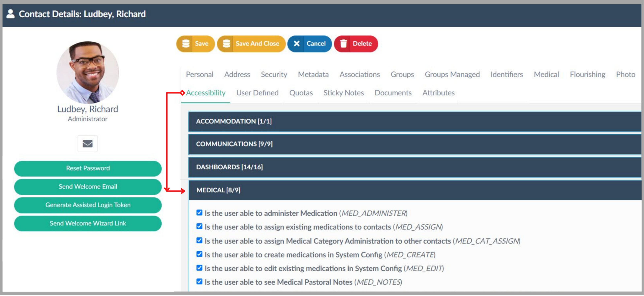Disable the MED_NOTES permission checkbox
This screenshot has height=296, width=644.
199,282
